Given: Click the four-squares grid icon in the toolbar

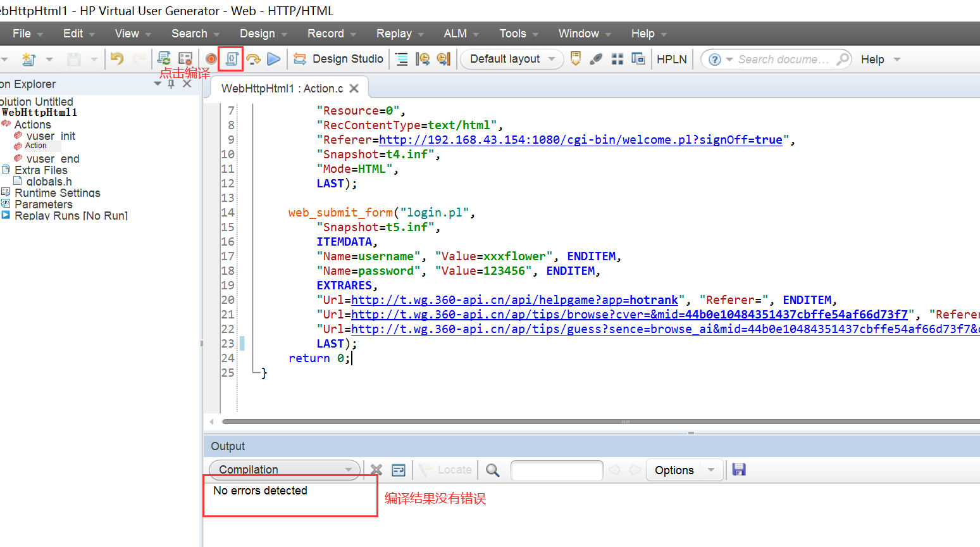Looking at the screenshot, I should coord(617,59).
